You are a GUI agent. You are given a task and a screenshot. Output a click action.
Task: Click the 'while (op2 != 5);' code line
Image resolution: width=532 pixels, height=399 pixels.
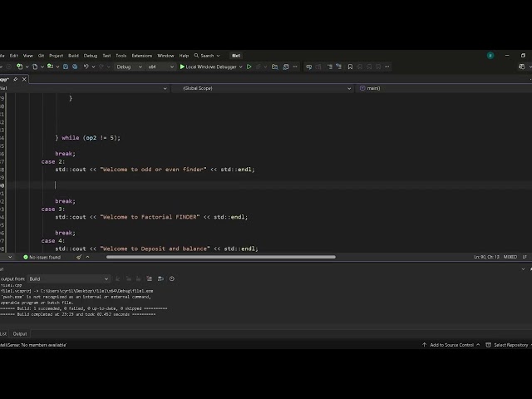(x=87, y=138)
